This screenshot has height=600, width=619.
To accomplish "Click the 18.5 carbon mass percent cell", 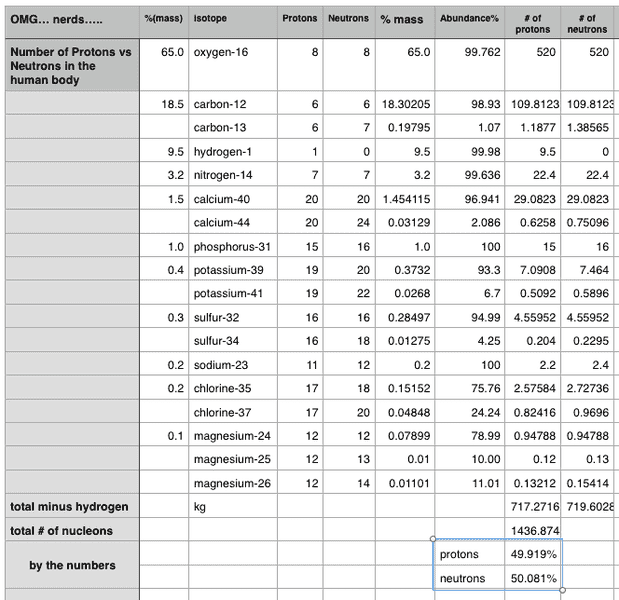I will (164, 103).
